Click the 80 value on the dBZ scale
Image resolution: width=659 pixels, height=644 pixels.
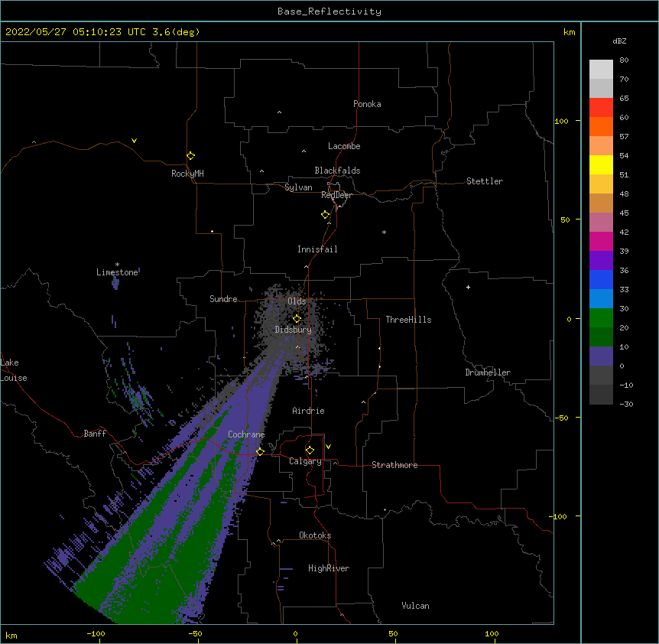point(624,60)
